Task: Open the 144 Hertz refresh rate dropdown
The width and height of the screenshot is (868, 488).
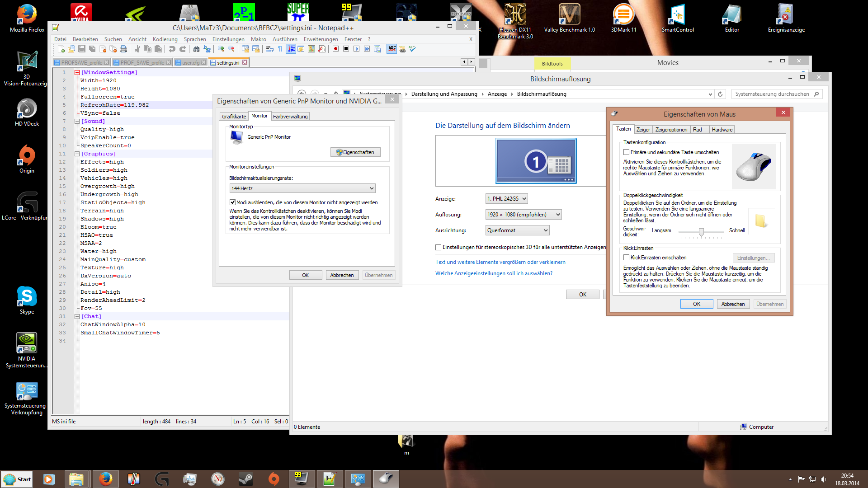Action: tap(302, 188)
